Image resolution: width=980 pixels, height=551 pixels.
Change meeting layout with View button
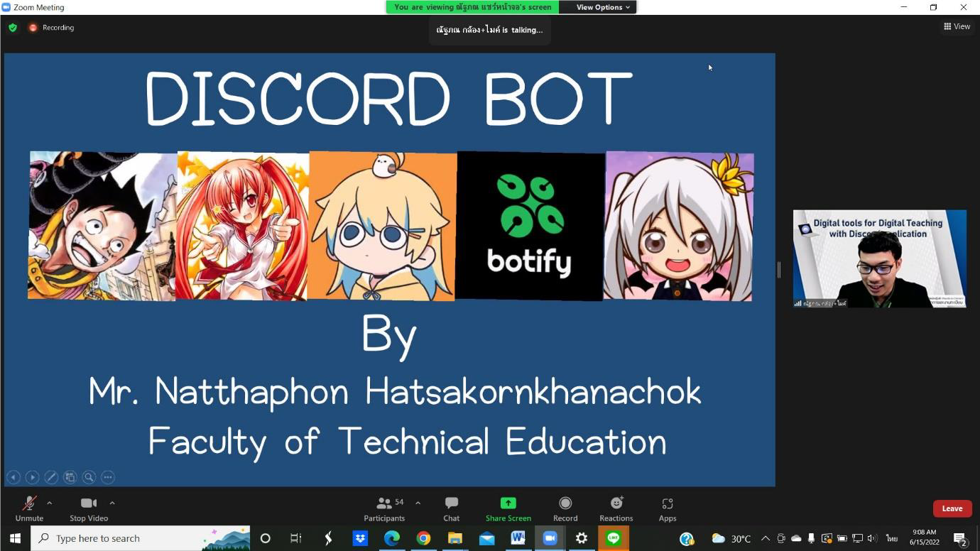957,26
